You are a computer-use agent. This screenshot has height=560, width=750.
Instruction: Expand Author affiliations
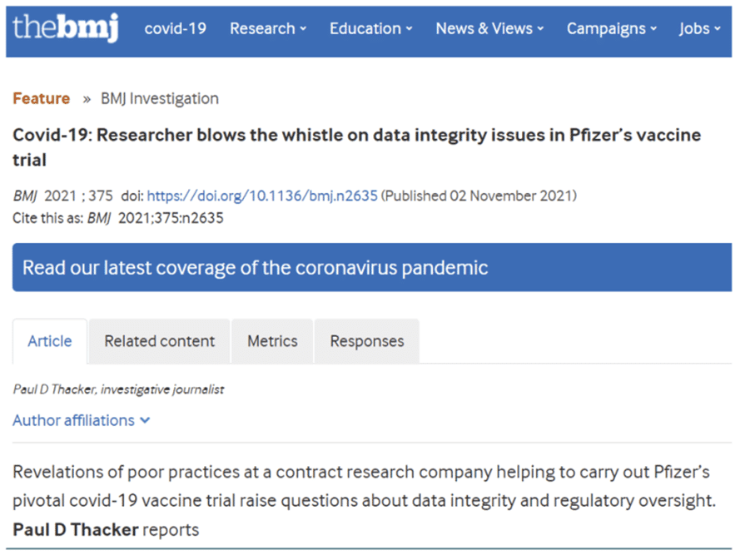pos(82,420)
